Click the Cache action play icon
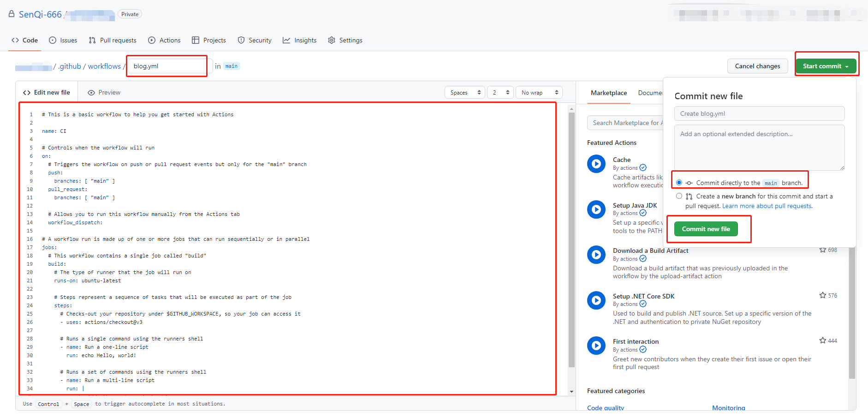Viewport: 868px width, 418px height. click(596, 164)
